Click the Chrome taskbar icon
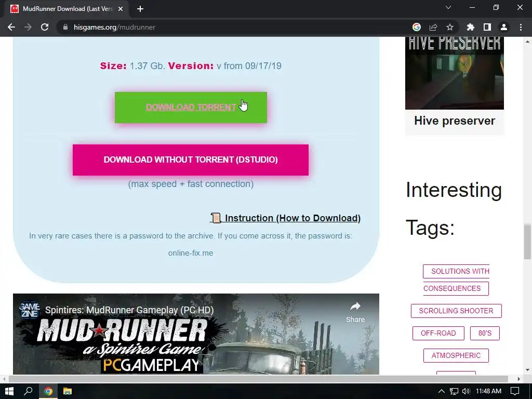Viewport: 532px width, 399px height. tap(48, 391)
